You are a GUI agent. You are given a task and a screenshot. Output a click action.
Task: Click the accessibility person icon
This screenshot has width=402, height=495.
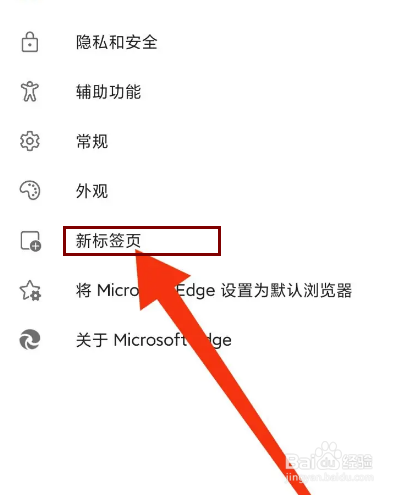pos(30,91)
